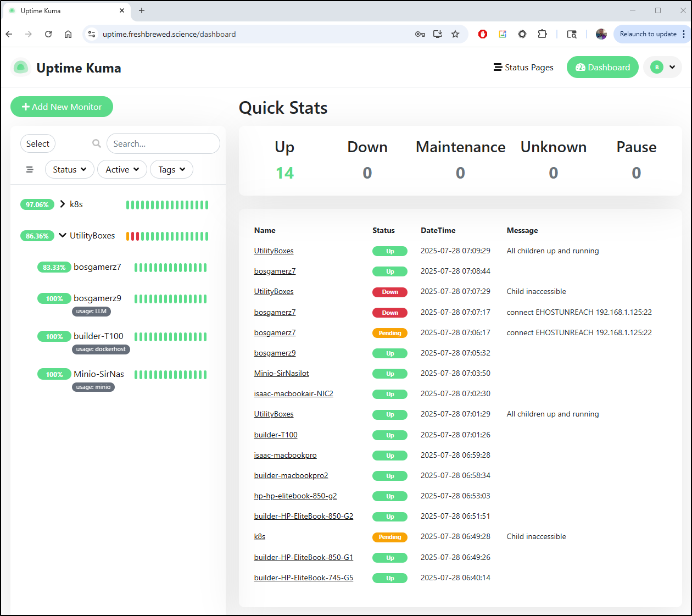Viewport: 692px width, 616px height.
Task: Toggle the monitor list collapse-all hamburger icon
Action: 30,169
